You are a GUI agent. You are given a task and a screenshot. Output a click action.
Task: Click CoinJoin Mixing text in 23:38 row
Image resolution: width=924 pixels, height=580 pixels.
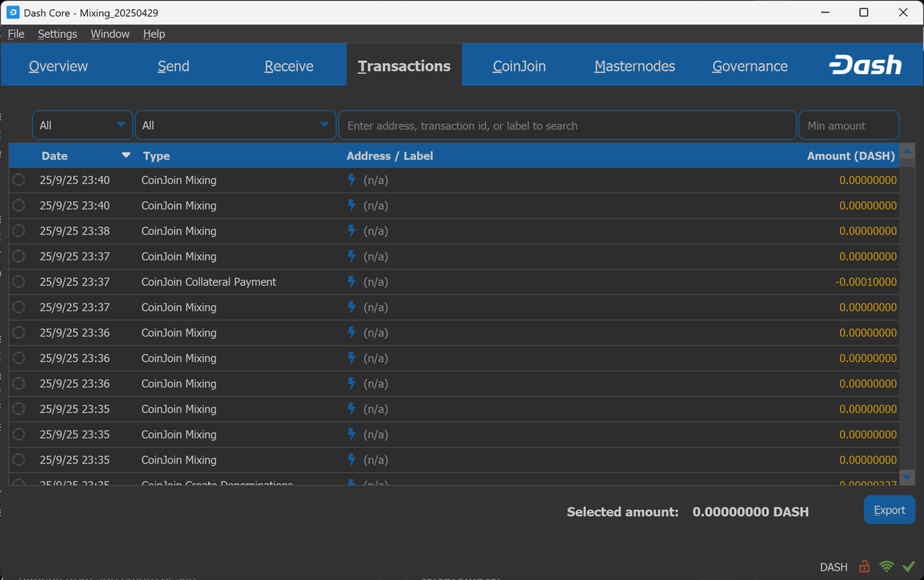179,231
